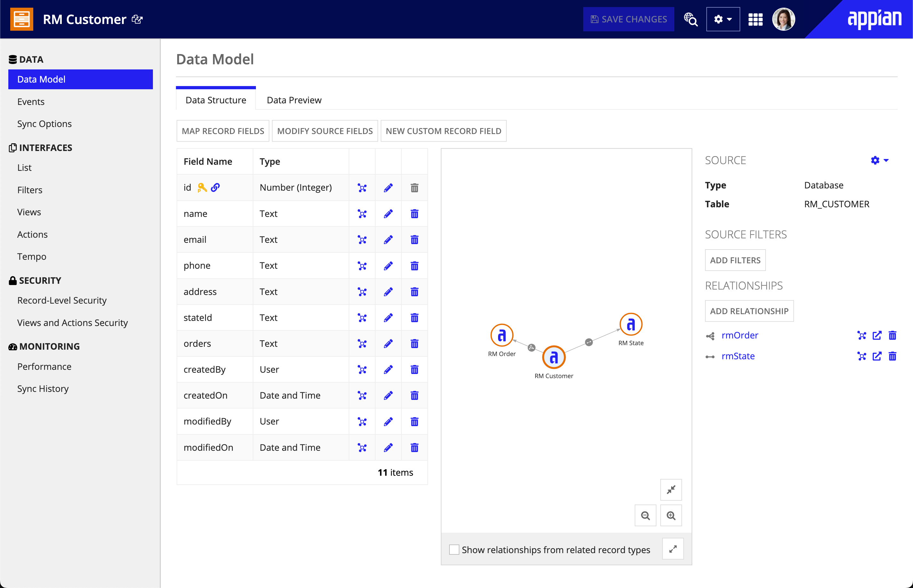Edit RM Customer record properties icon
Viewport: 913px width, 588px height.
pos(137,19)
